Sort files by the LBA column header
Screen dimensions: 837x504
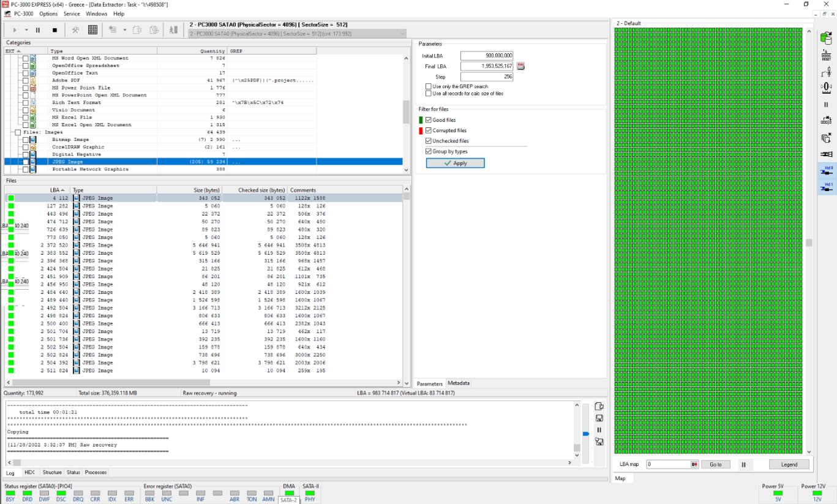pos(38,190)
